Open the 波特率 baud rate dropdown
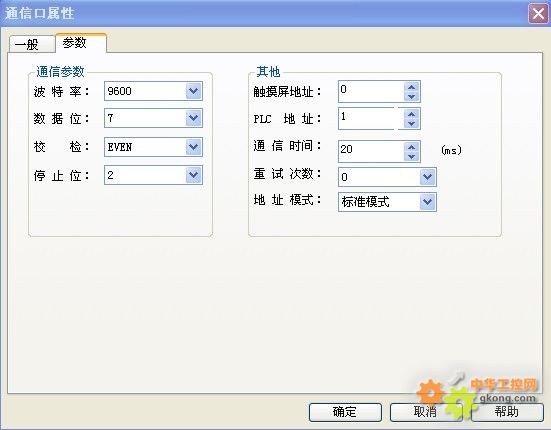This screenshot has height=430, width=551. [x=194, y=91]
